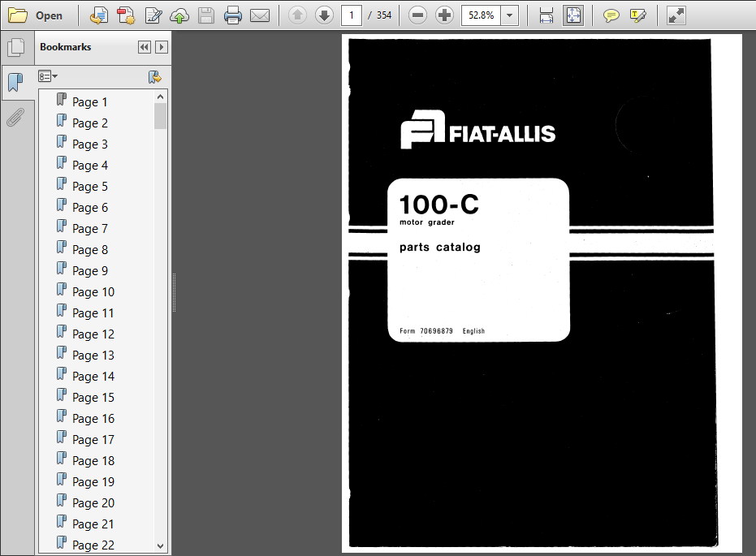Click the convert-to-Word export icon
The width and height of the screenshot is (756, 556).
99,15
